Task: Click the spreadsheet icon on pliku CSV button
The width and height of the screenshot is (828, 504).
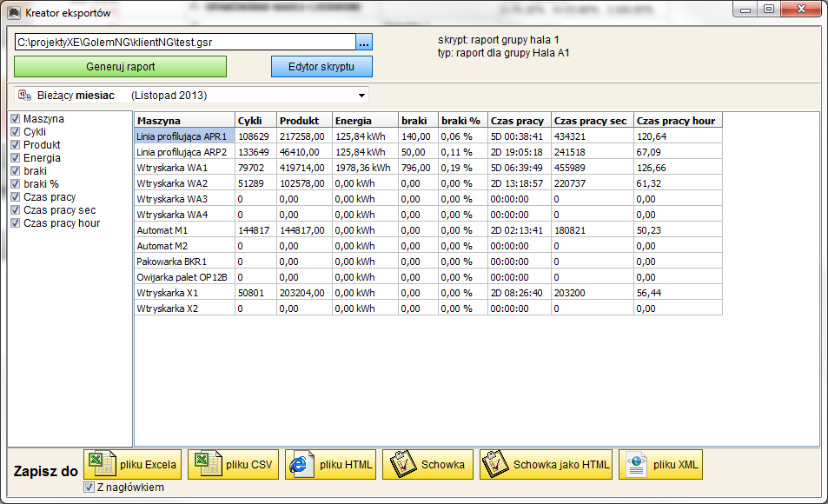Action: click(208, 464)
